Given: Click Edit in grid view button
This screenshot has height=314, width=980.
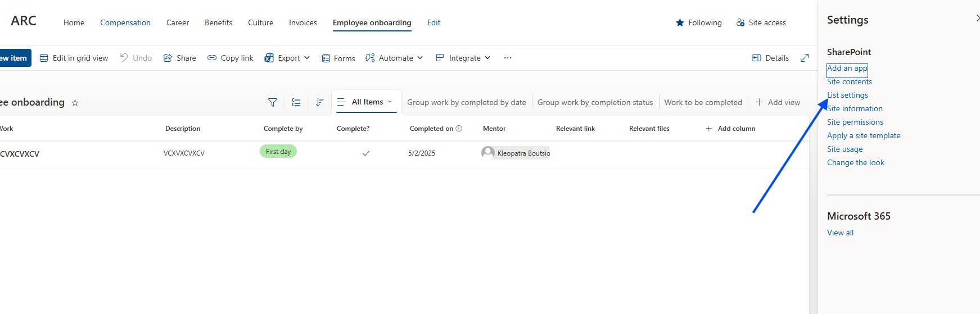Looking at the screenshot, I should 74,58.
